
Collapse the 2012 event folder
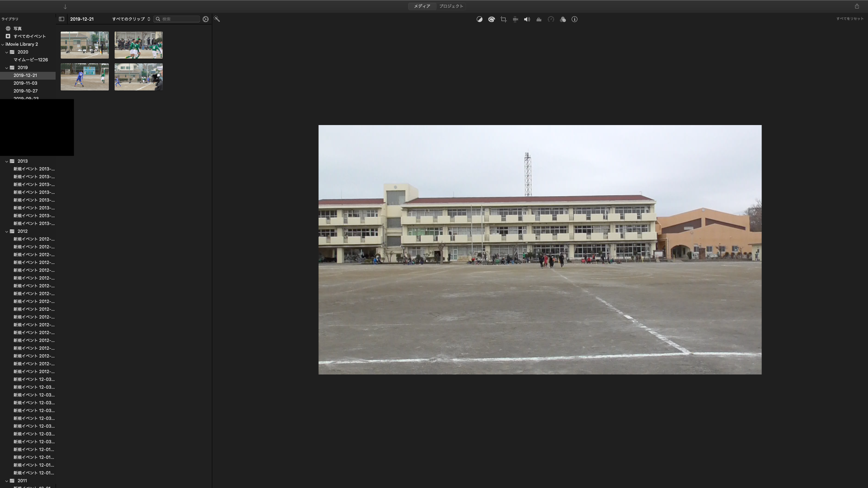click(x=6, y=231)
